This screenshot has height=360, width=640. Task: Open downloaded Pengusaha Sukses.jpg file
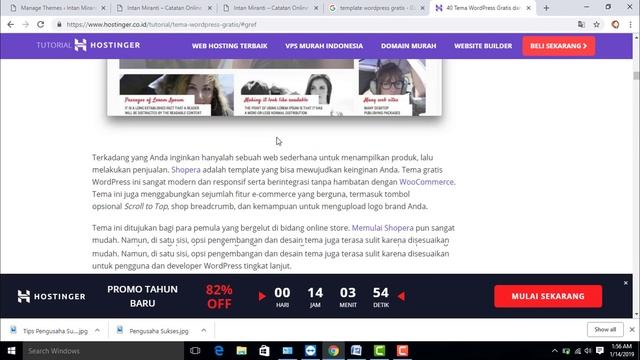tap(153, 331)
